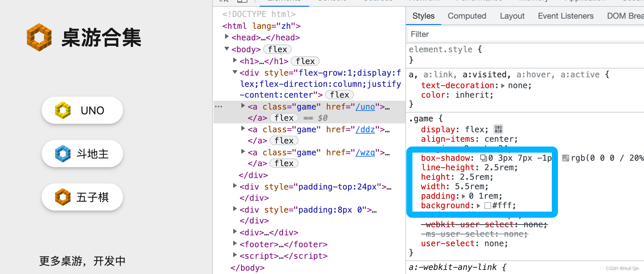644x274 pixels.
Task: Click the blue cube icon in 斗地主 button
Action: pyautogui.click(x=63, y=154)
